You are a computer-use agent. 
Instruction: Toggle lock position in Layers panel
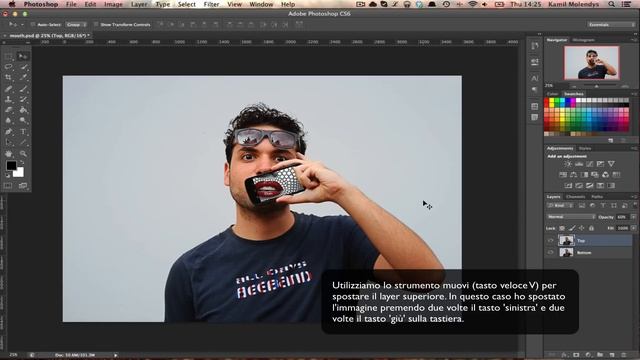581,228
